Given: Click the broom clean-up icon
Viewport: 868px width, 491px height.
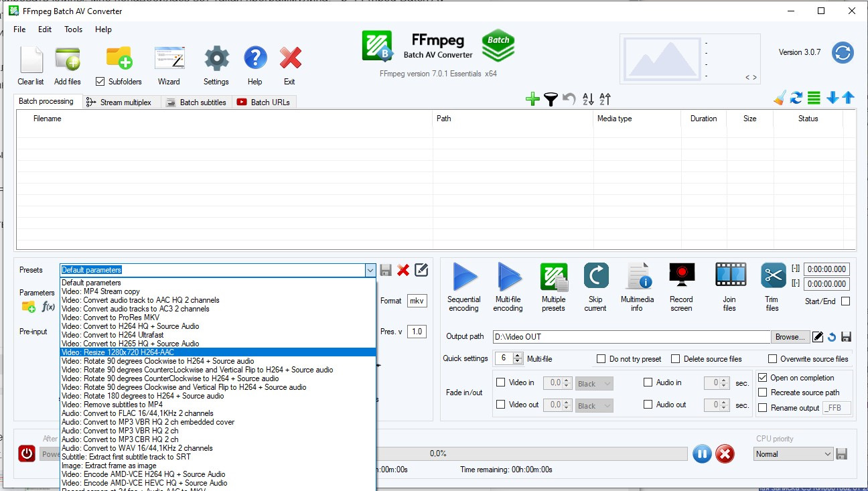Looking at the screenshot, I should pyautogui.click(x=780, y=98).
